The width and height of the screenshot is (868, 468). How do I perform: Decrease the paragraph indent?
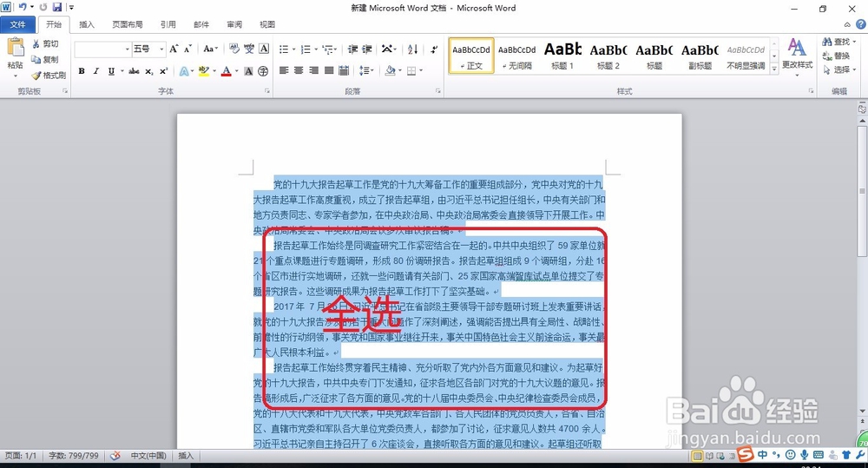352,49
